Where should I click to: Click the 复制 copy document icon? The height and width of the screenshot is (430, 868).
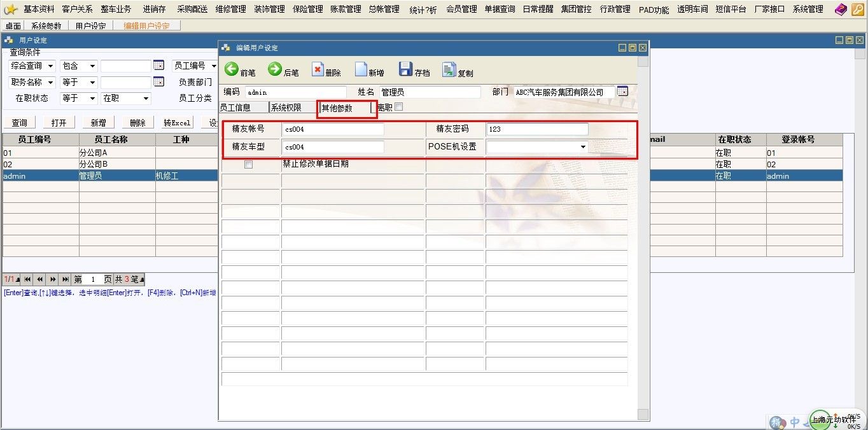[449, 70]
